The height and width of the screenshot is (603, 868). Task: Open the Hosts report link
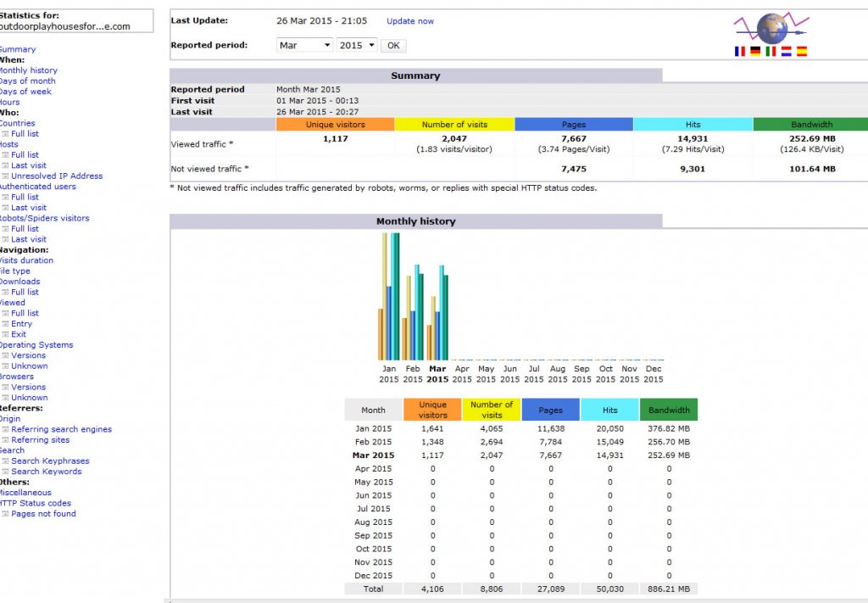click(8, 144)
